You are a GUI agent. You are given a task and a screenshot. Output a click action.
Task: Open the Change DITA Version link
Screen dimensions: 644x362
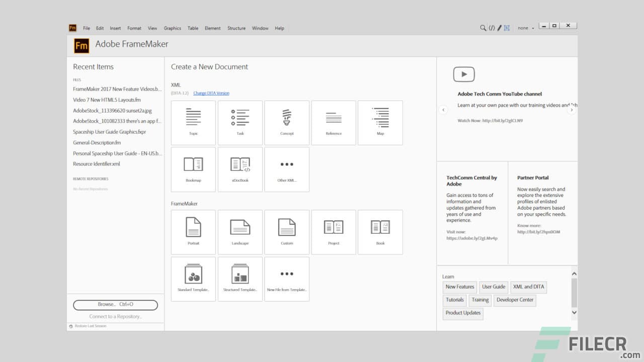pos(211,93)
